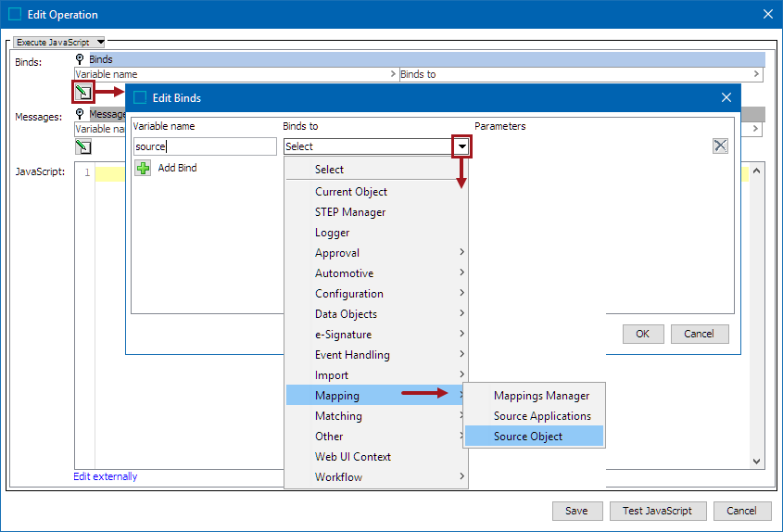Click the edit Binds pencil icon
Screen dimensions: 783x532
[83, 92]
